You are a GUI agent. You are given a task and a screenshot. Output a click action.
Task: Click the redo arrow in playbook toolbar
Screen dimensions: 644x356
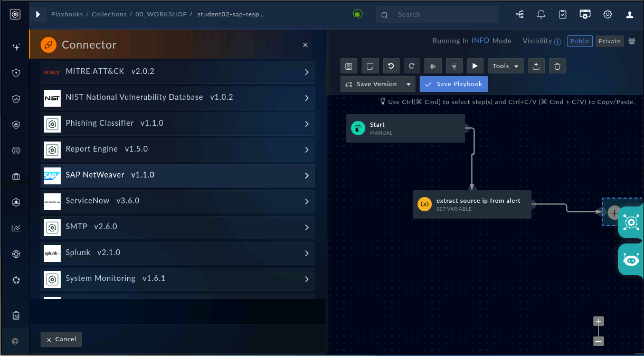412,66
